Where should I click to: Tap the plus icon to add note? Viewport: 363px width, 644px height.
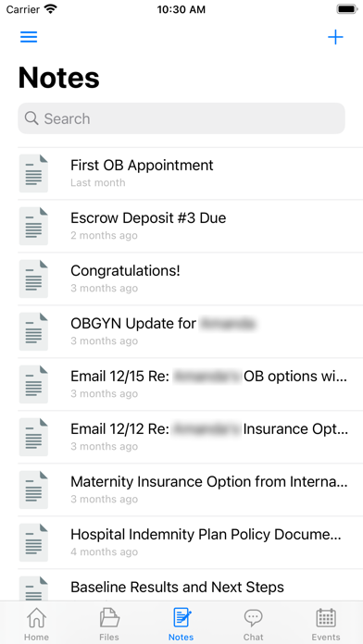[335, 37]
